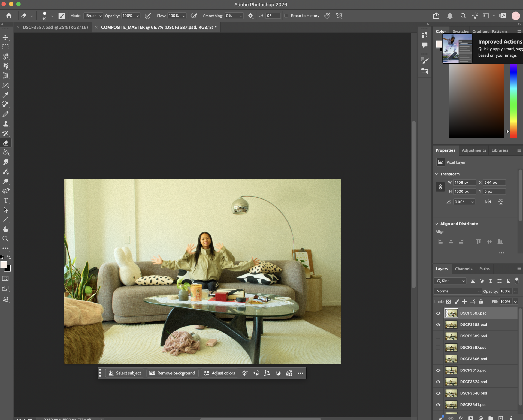Open the Search icon
The image size is (523, 420).
[x=463, y=16]
